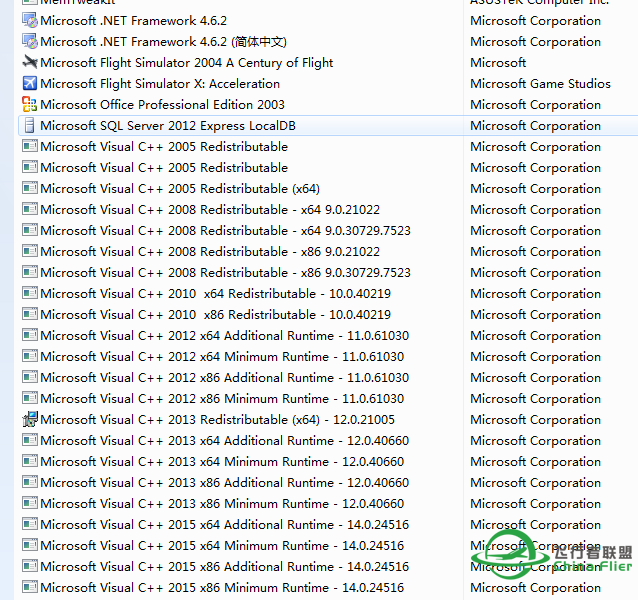The height and width of the screenshot is (600, 638).
Task: Click the icon for Visual C++ 2015 x86 Minimum Runtime
Action: (x=30, y=587)
